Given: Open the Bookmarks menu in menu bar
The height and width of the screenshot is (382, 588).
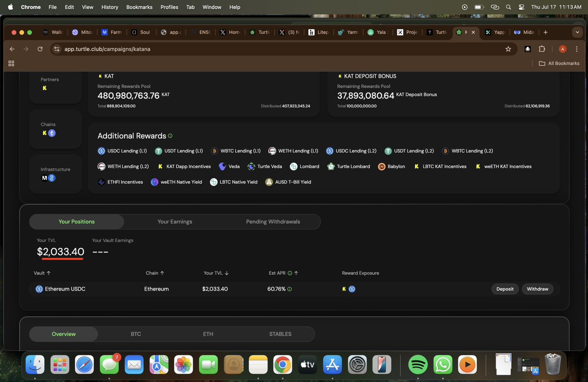Looking at the screenshot, I should [x=139, y=7].
